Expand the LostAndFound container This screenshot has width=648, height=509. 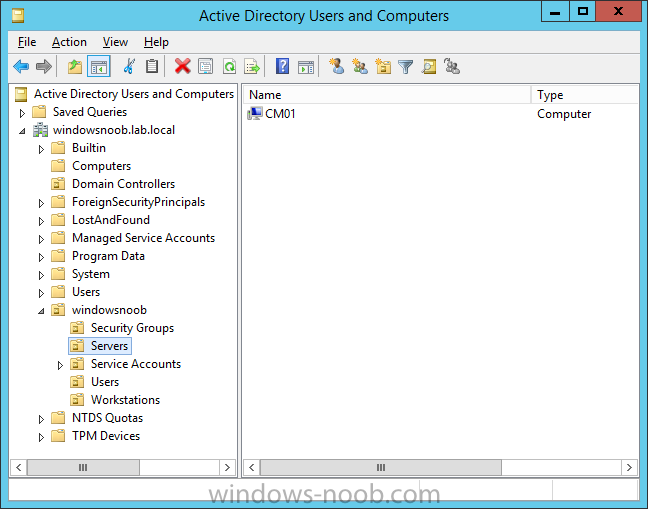[x=41, y=221]
